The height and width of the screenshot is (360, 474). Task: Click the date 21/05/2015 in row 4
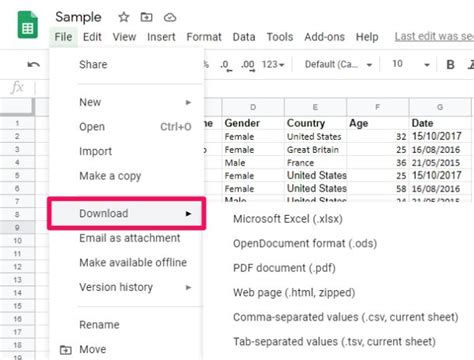click(x=440, y=163)
